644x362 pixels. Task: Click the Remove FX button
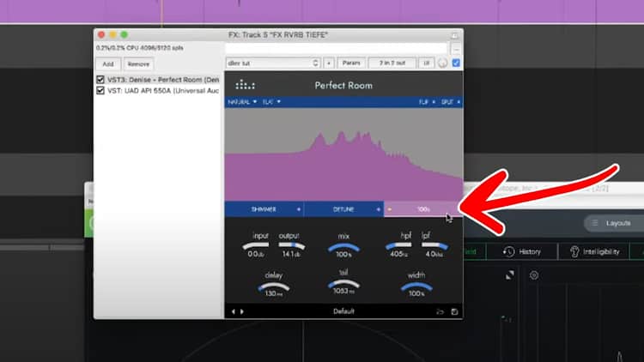[x=138, y=64]
